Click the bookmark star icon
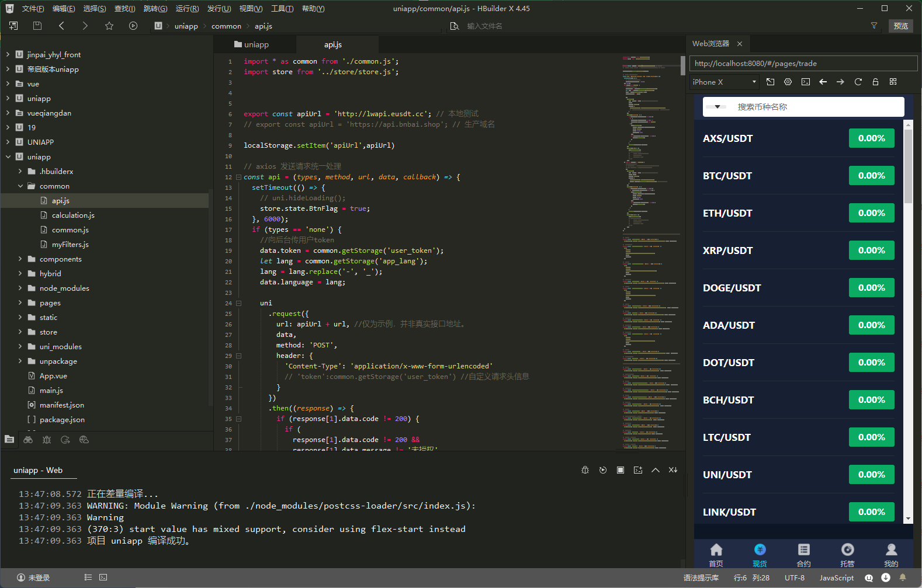 click(x=109, y=26)
